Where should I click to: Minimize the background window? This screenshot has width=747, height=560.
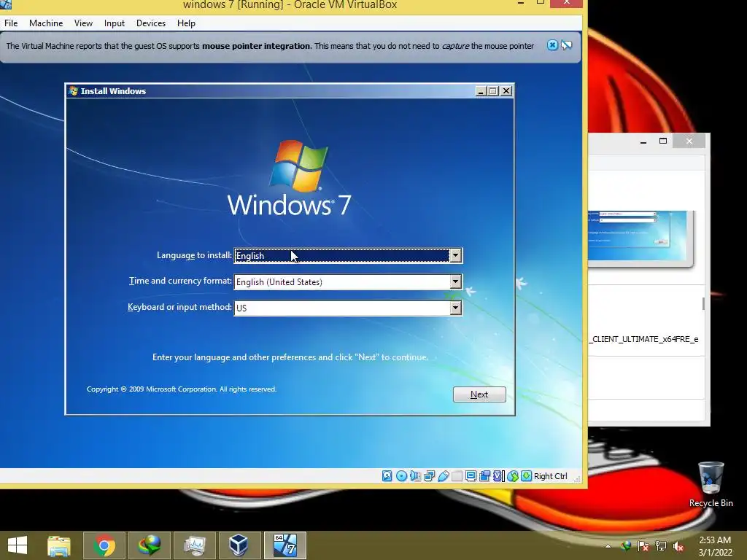pos(643,141)
